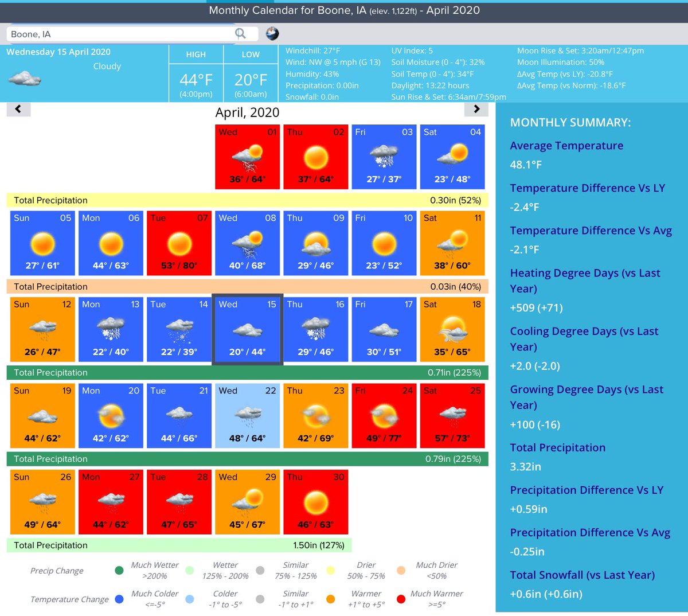This screenshot has height=616, width=688.
Task: Click the Much Warmer red legend dot
Action: pyautogui.click(x=401, y=599)
